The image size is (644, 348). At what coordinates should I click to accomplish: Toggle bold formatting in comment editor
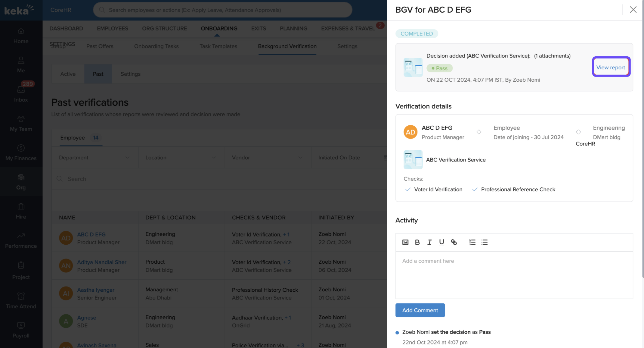tap(417, 242)
